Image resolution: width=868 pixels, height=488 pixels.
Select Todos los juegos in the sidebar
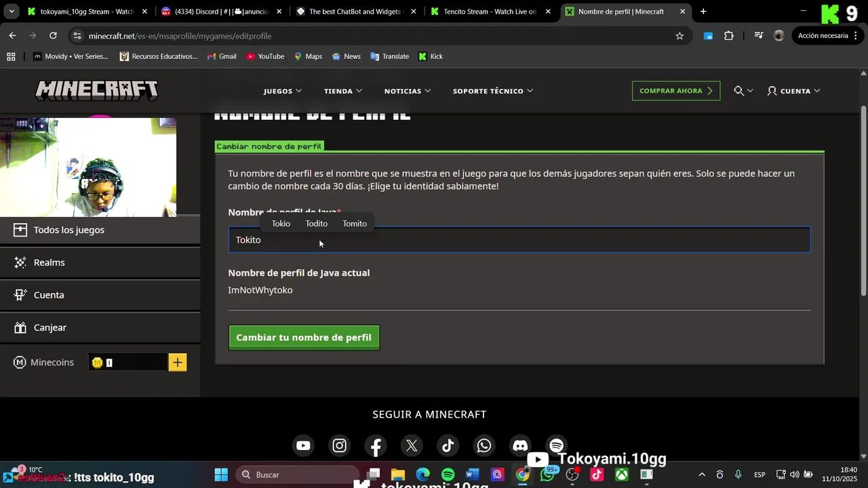100,230
